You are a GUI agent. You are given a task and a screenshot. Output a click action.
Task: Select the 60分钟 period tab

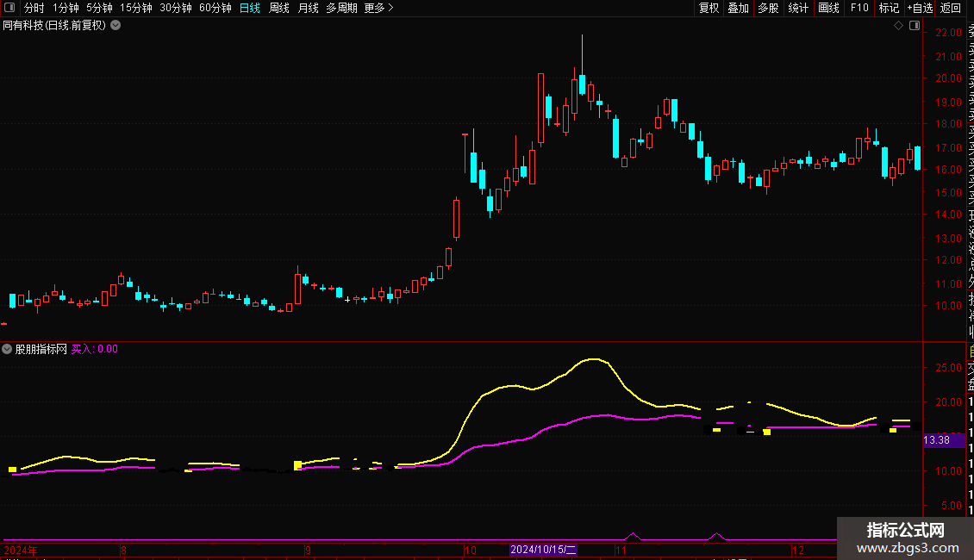tap(215, 8)
